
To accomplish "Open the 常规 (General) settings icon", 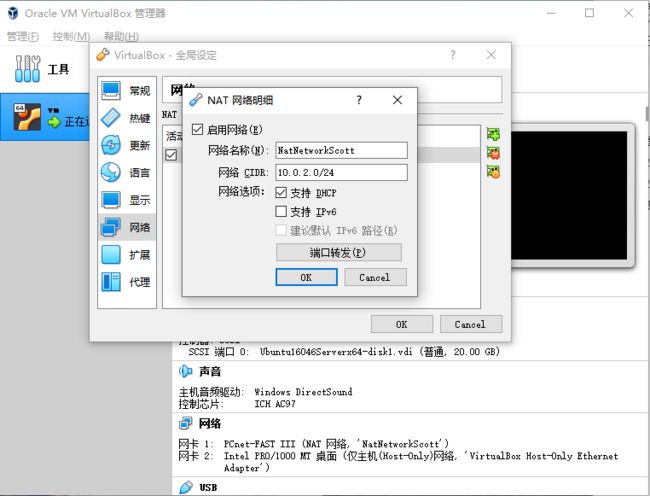I will [x=111, y=90].
